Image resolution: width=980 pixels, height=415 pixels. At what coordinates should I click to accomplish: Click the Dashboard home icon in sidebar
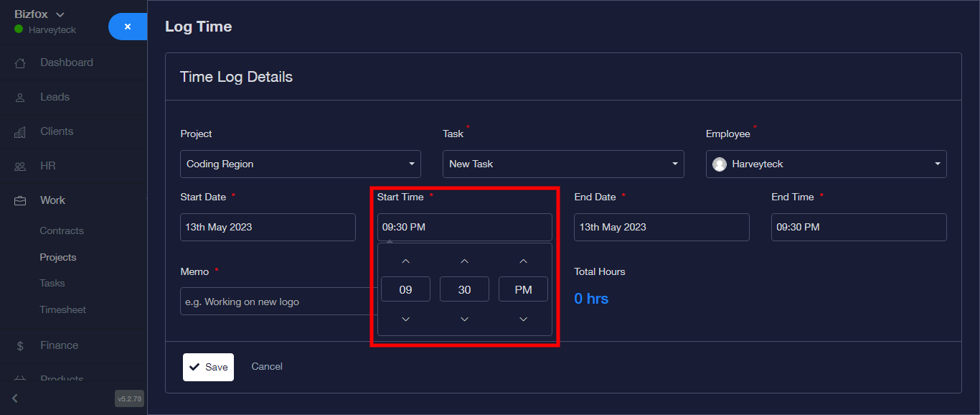point(20,63)
